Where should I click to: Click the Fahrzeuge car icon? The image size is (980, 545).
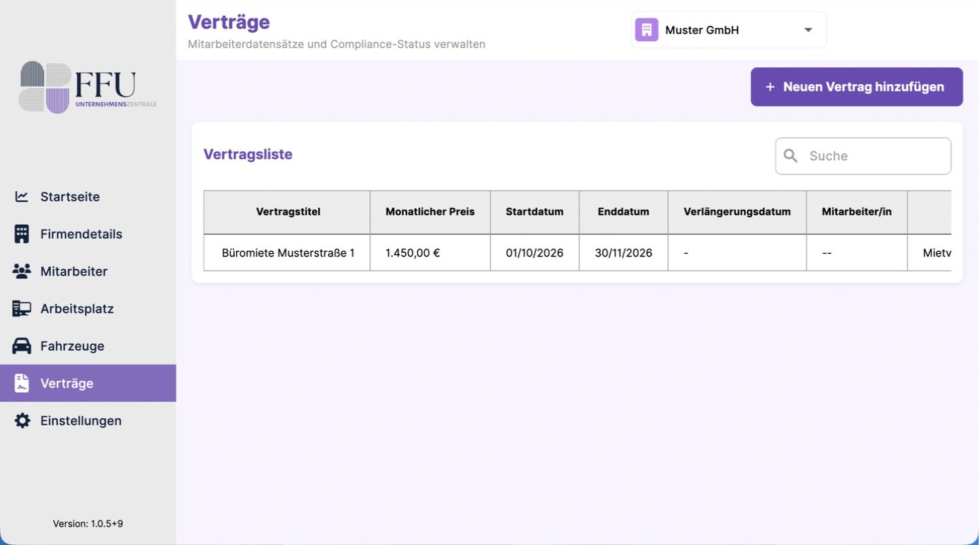22,346
